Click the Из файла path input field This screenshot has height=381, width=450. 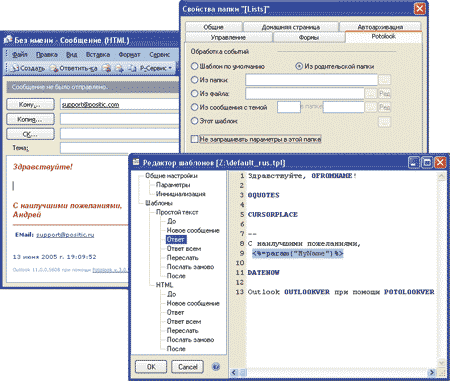click(x=305, y=94)
